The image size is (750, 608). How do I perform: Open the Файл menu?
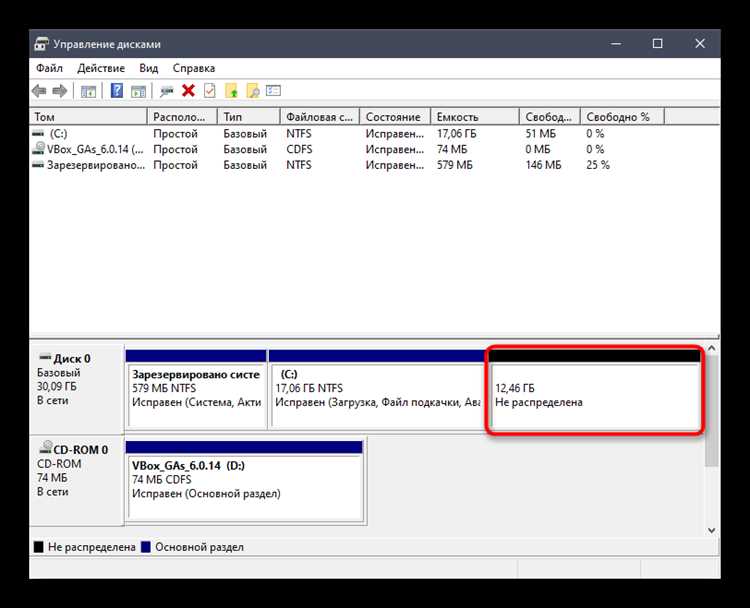pyautogui.click(x=49, y=68)
